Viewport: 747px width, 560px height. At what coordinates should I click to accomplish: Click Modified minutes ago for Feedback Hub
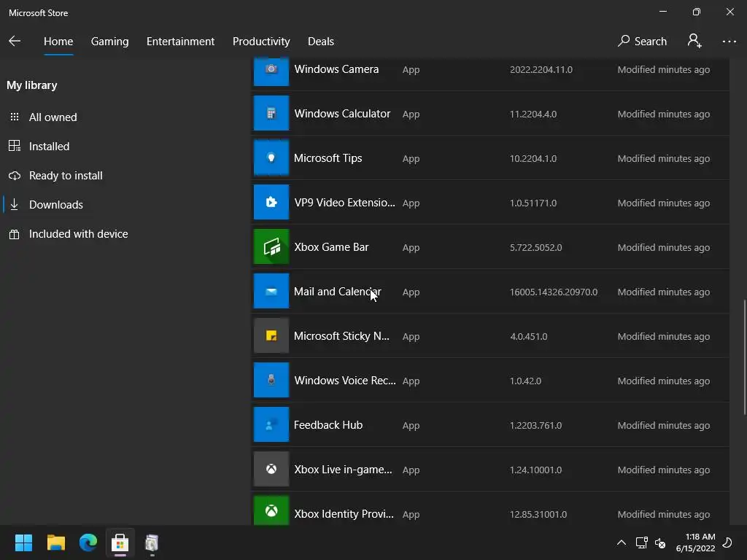[664, 425]
